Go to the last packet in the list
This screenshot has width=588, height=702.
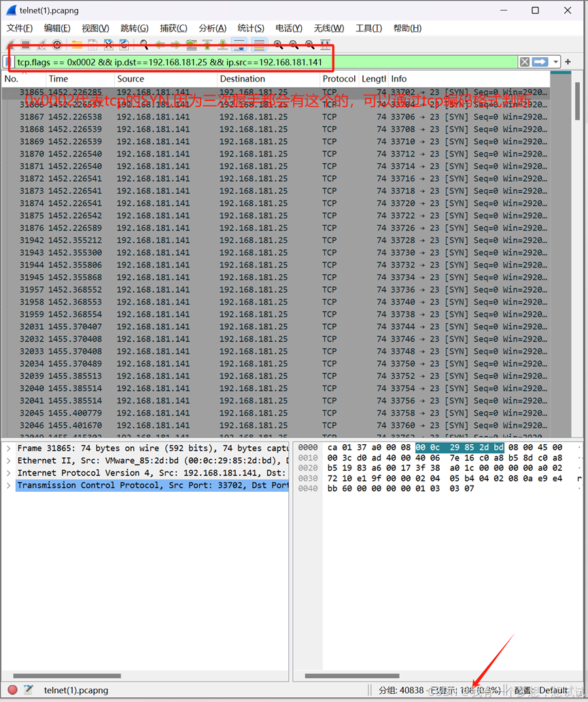(x=221, y=45)
